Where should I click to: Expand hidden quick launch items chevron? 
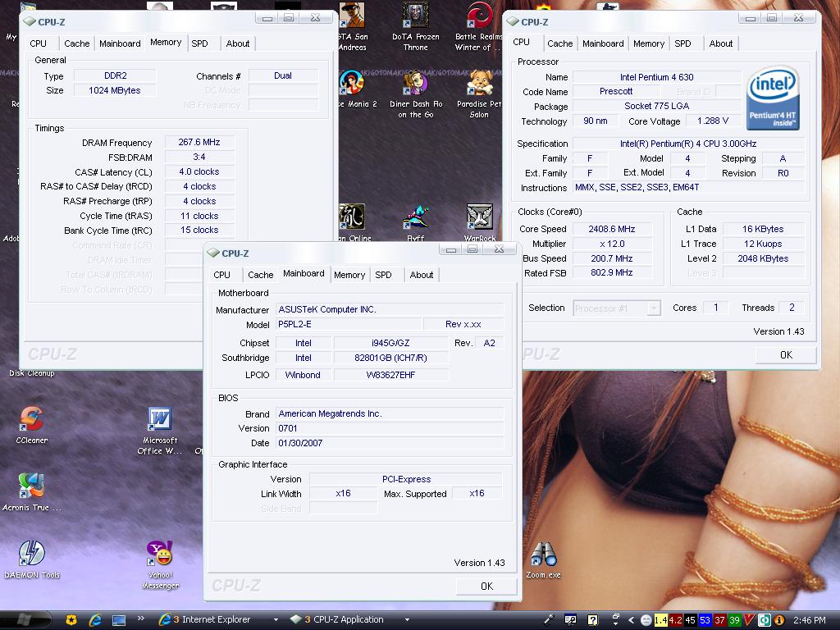click(141, 619)
